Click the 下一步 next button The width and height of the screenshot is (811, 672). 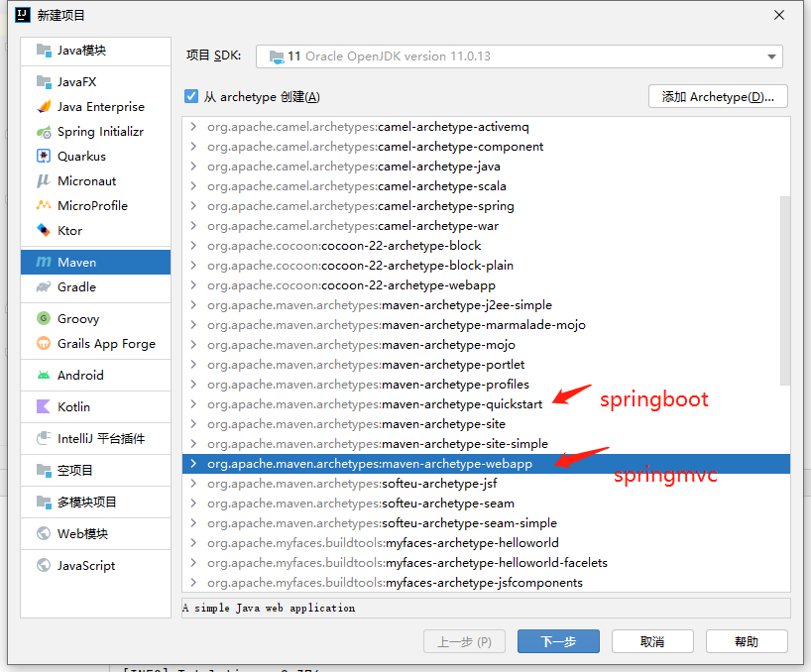tap(558, 641)
